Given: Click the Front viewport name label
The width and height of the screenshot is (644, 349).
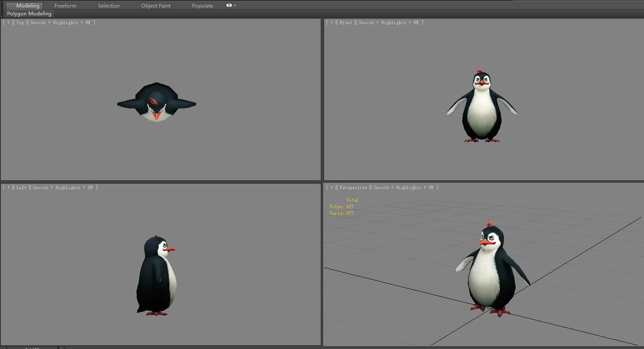Looking at the screenshot, I should coord(346,23).
